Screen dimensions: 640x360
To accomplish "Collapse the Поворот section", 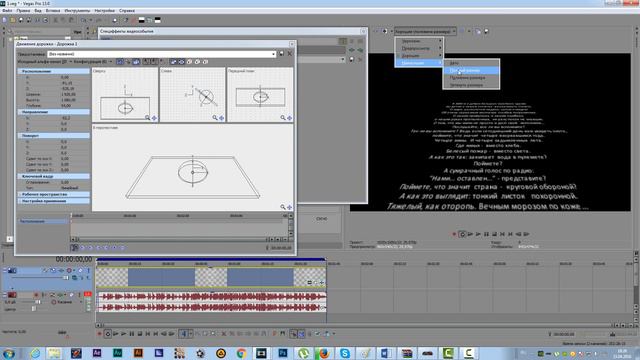I will 53,136.
